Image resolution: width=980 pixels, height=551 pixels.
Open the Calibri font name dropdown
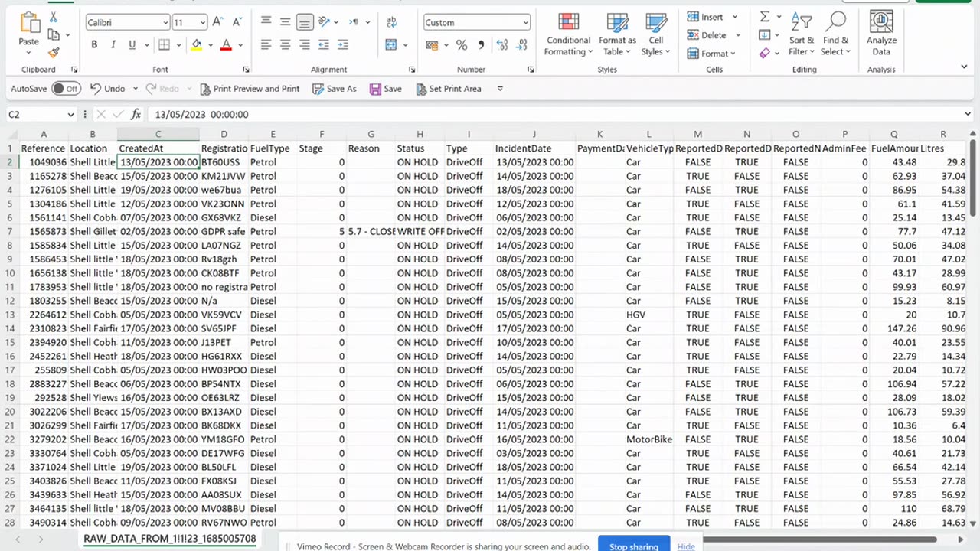(x=165, y=23)
